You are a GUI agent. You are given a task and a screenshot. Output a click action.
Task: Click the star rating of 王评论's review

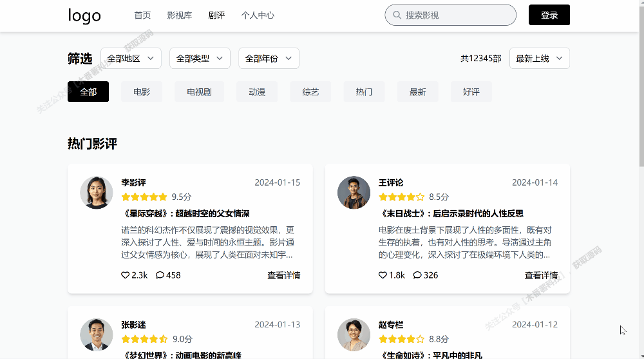(402, 197)
